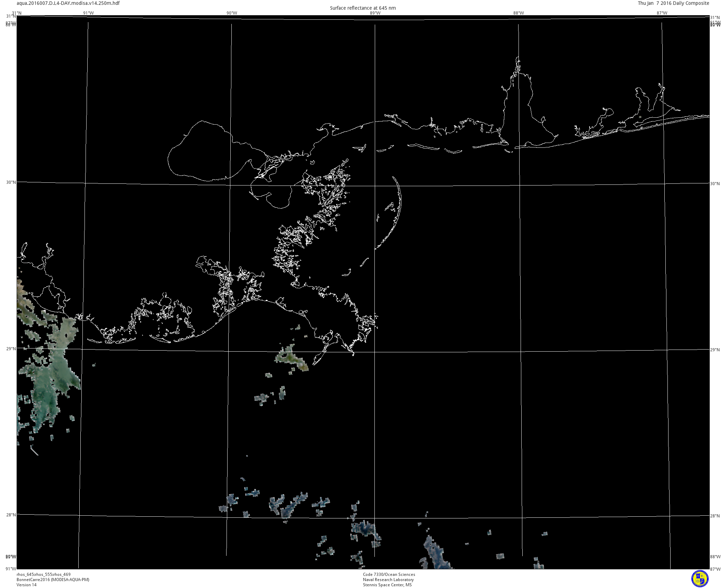Image resolution: width=726 pixels, height=588 pixels.
Task: Click the 29°N latitude label on right
Action: (x=715, y=350)
